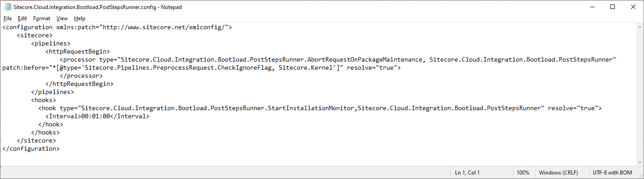Click the Notepad icon in title bar
This screenshot has height=179, width=644.
(x=8, y=7)
